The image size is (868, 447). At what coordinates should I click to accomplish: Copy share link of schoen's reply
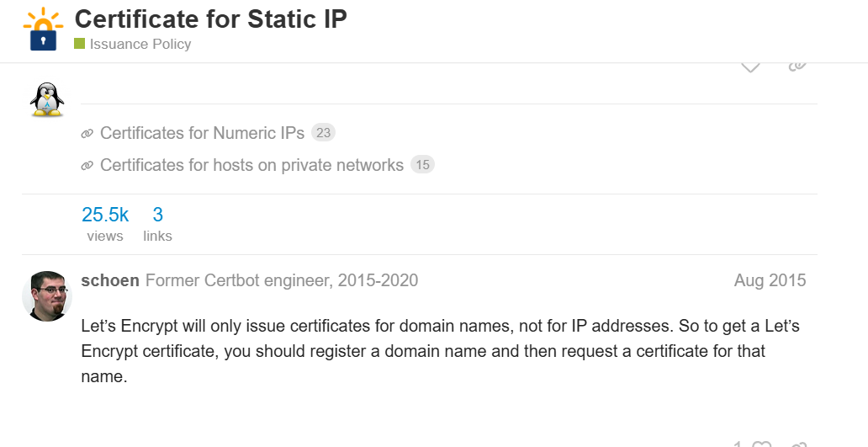pos(799,444)
